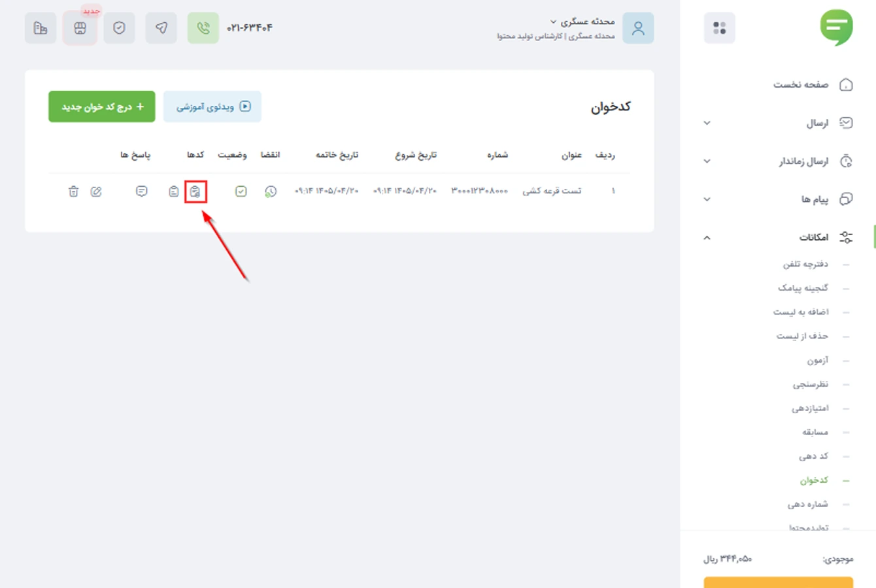Click the تست قرعه کشی title cell
This screenshot has height=588, width=876.
pos(552,191)
